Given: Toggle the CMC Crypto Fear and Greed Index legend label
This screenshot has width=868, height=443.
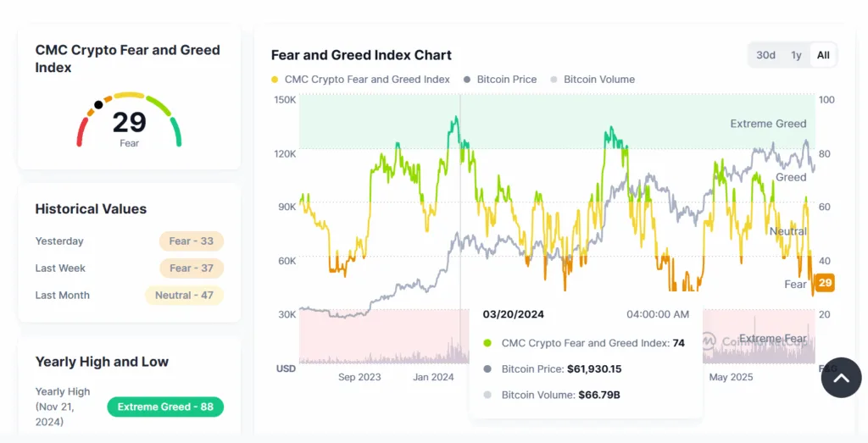Looking at the screenshot, I should click(x=367, y=80).
